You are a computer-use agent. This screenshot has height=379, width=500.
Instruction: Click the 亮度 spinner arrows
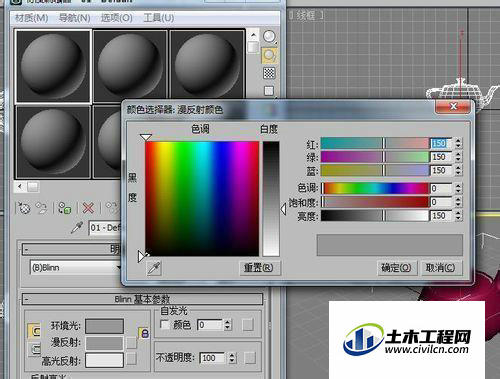point(458,216)
